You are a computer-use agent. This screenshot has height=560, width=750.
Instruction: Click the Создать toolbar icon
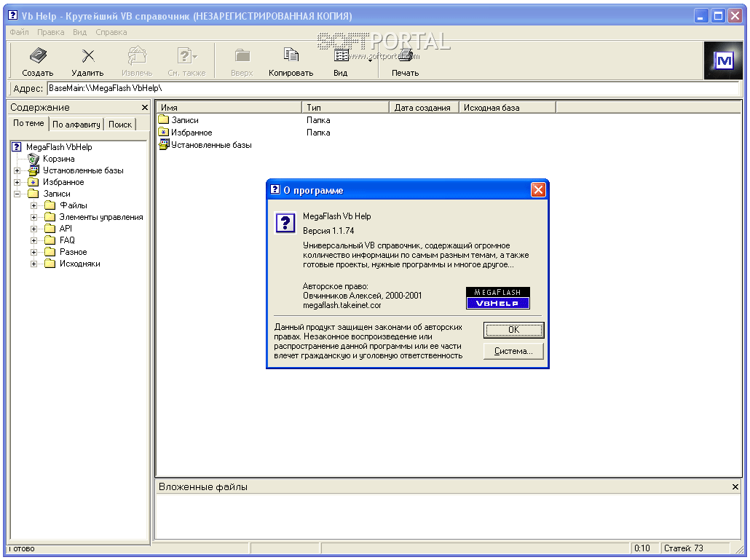tap(38, 56)
